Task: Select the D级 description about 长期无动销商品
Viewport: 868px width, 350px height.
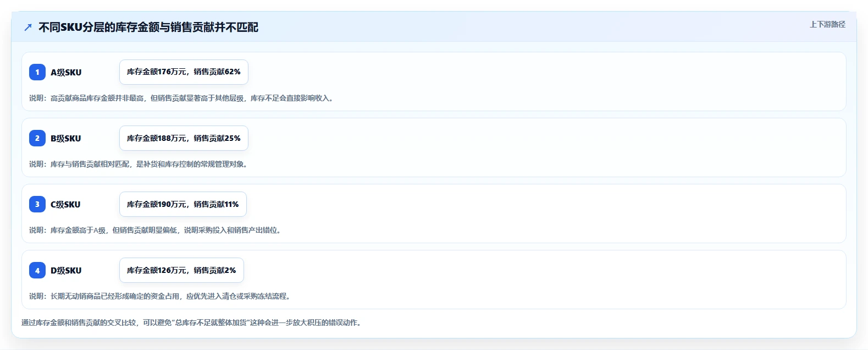Action: [x=161, y=296]
